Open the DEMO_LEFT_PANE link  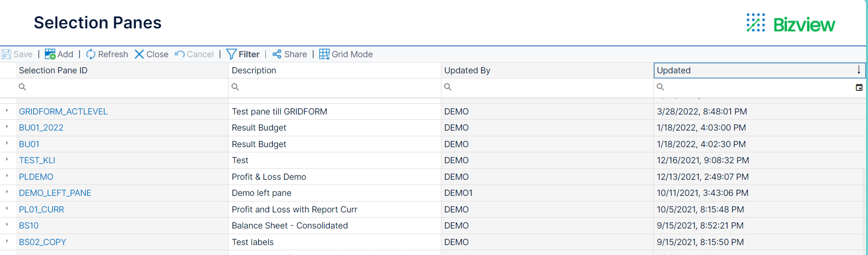point(55,193)
